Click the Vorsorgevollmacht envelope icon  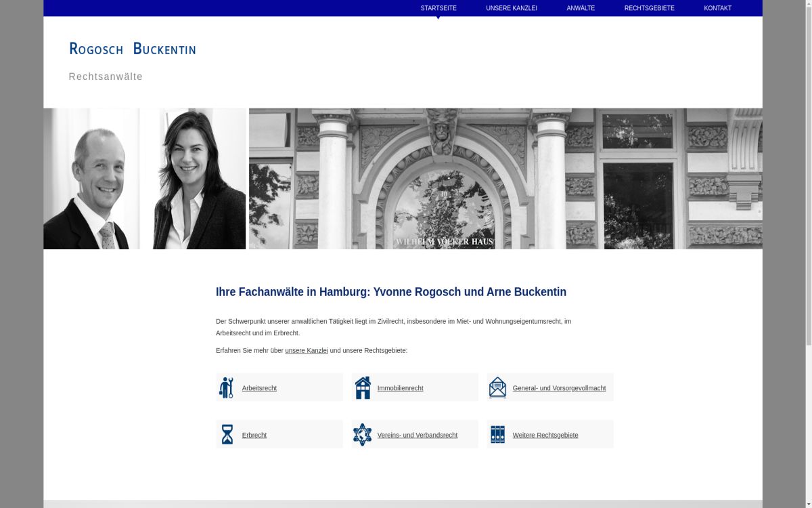(497, 387)
